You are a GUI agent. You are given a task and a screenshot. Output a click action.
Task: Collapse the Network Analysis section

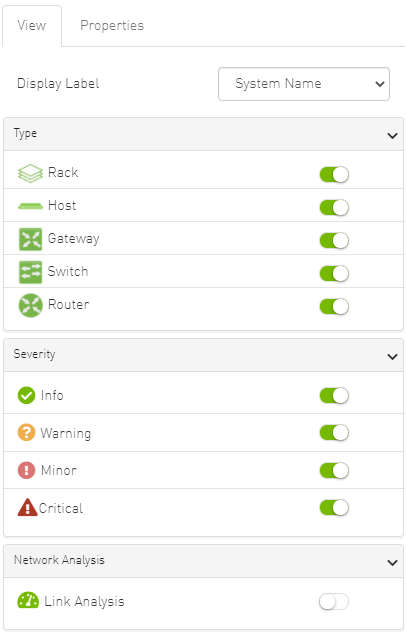click(392, 562)
